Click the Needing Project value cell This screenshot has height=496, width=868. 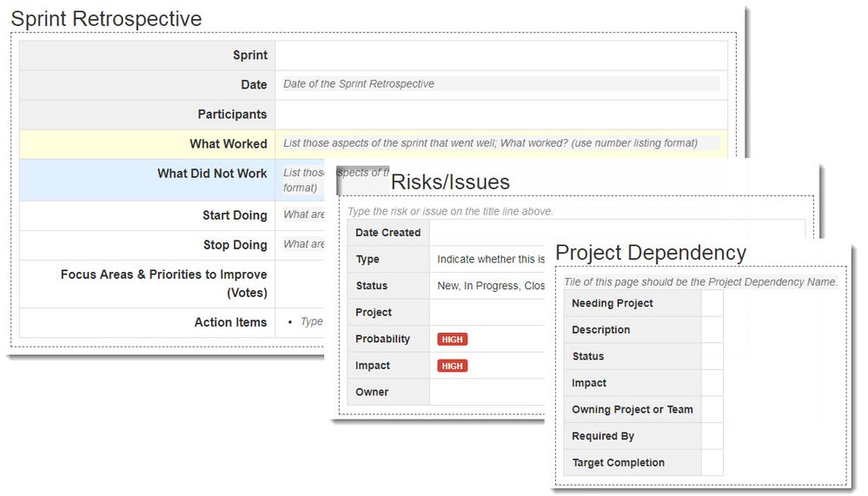[x=712, y=303]
